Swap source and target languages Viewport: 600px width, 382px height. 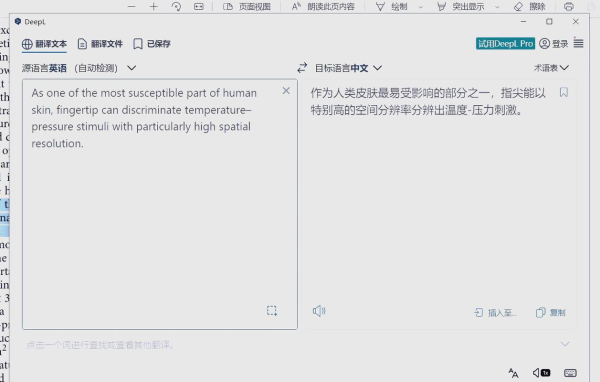(x=302, y=68)
